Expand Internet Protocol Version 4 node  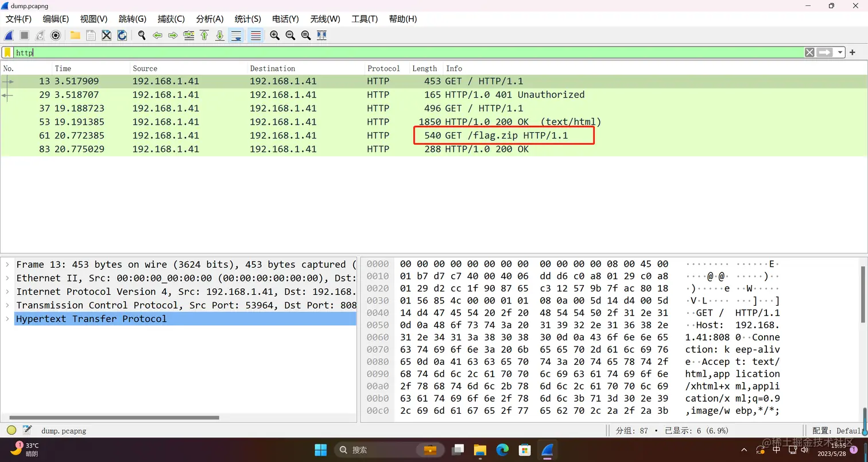click(7, 292)
